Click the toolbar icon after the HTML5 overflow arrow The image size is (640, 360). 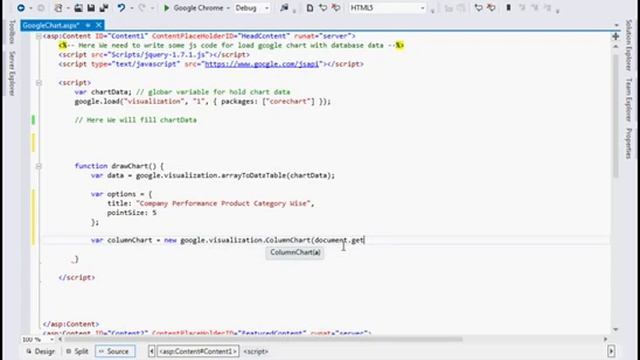449,8
